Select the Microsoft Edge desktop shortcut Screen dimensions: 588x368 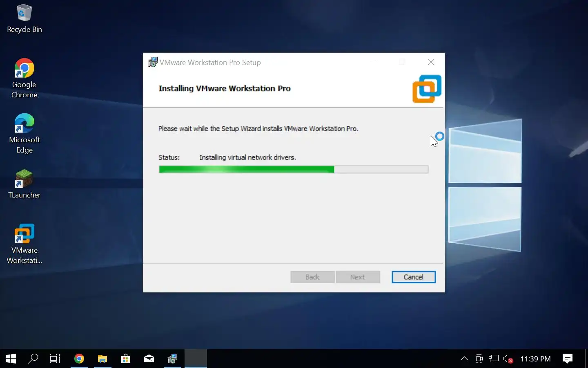click(x=24, y=134)
